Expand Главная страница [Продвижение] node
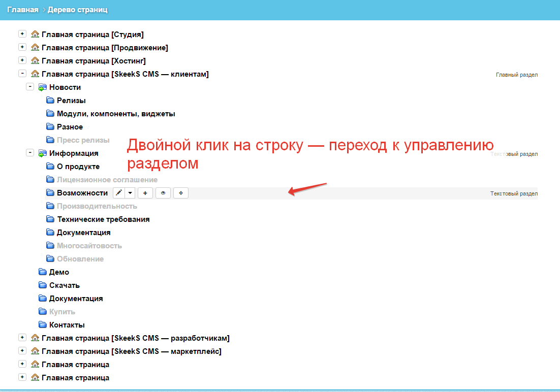The height and width of the screenshot is (392, 560). point(22,47)
